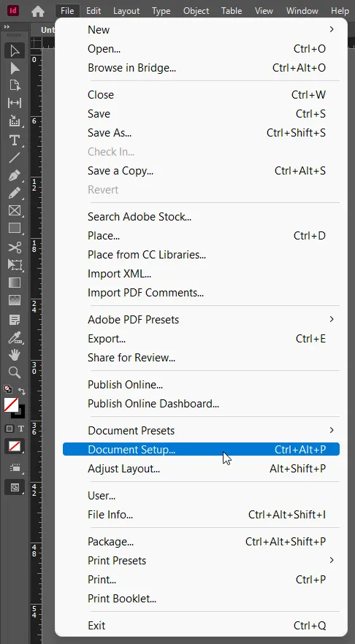Choose Open... from File menu
The width and height of the screenshot is (355, 644).
click(202, 49)
